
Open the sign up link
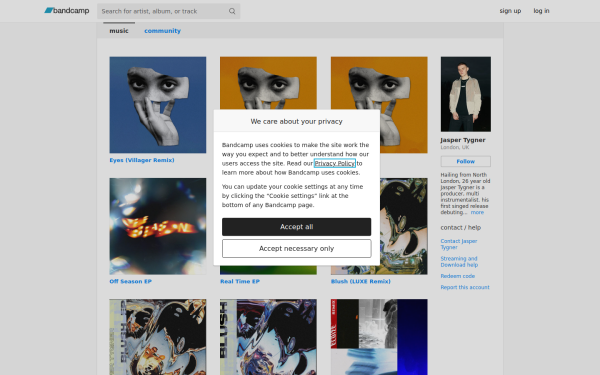[510, 11]
